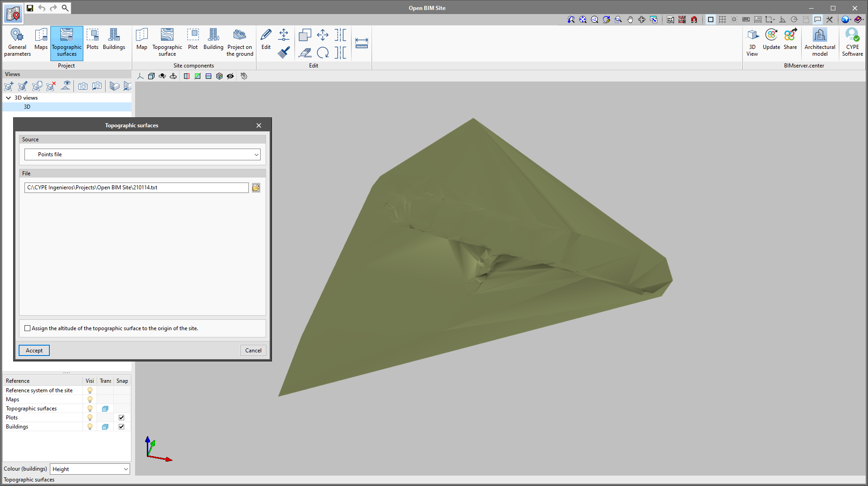Viewport: 868px width, 486px height.
Task: Select the Building site component tool
Action: tap(213, 39)
